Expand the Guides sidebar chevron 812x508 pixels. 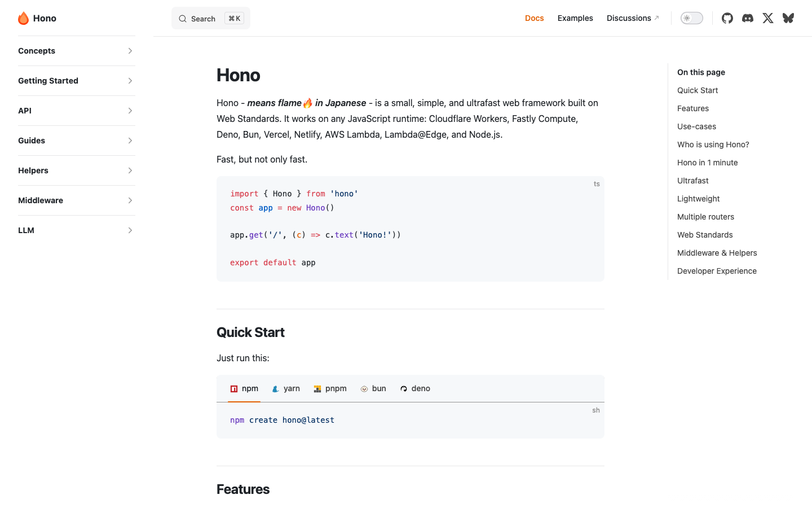click(130, 141)
